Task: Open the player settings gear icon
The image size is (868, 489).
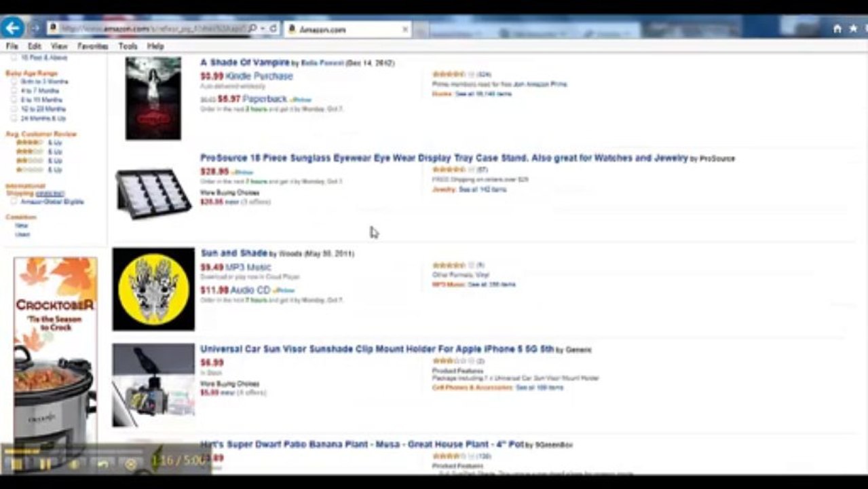Action: coord(131,465)
